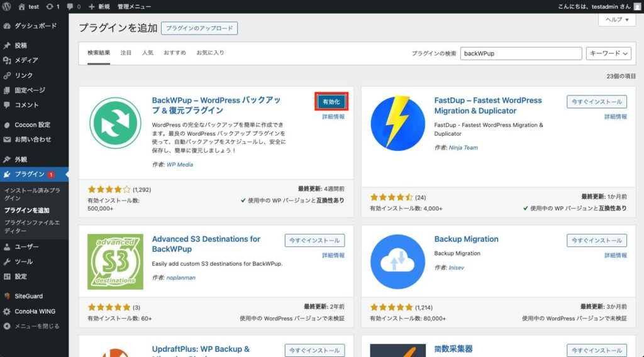The height and width of the screenshot is (357, 644).
Task: Click the 简数采集器 plugin title
Action: click(453, 349)
